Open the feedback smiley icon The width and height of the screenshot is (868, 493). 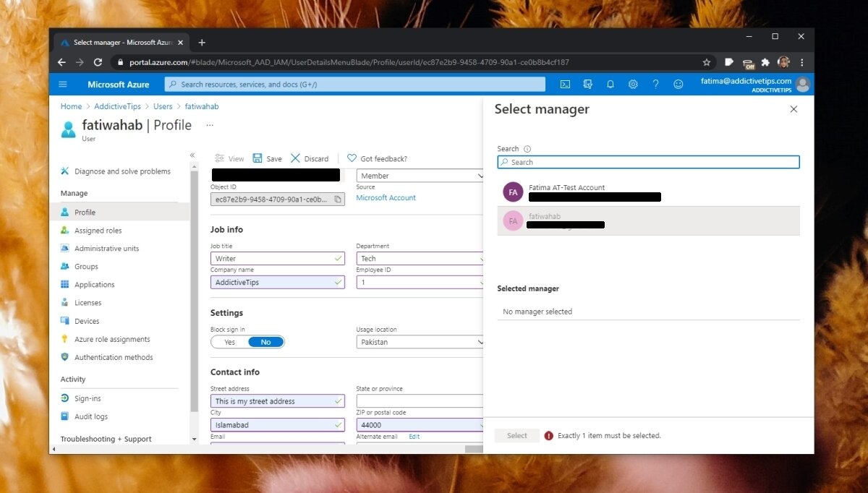pyautogui.click(x=678, y=85)
